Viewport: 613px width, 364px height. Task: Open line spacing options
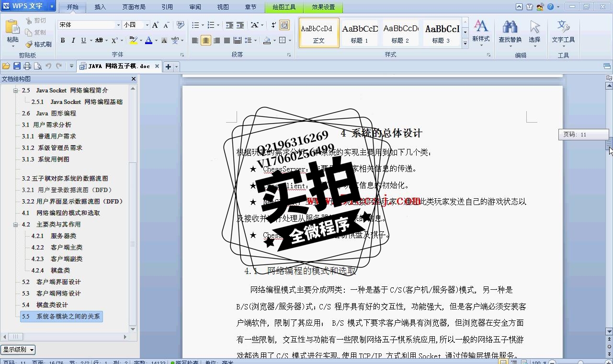(x=248, y=40)
